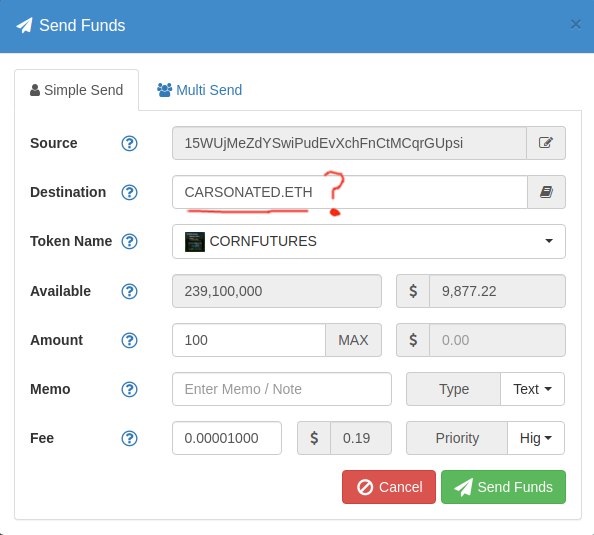594x535 pixels.
Task: Open help for Source field
Action: [x=129, y=143]
